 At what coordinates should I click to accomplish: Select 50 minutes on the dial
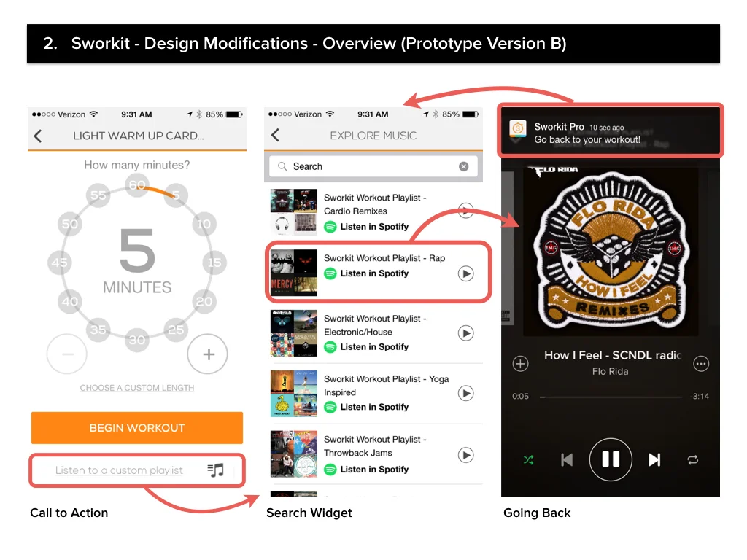click(x=70, y=224)
